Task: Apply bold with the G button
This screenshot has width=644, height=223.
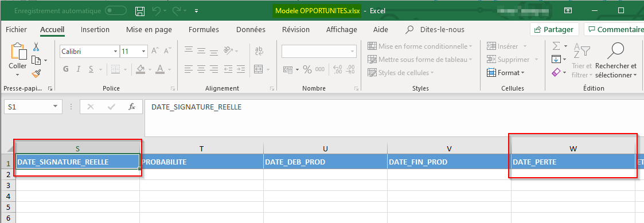Action: (66, 69)
